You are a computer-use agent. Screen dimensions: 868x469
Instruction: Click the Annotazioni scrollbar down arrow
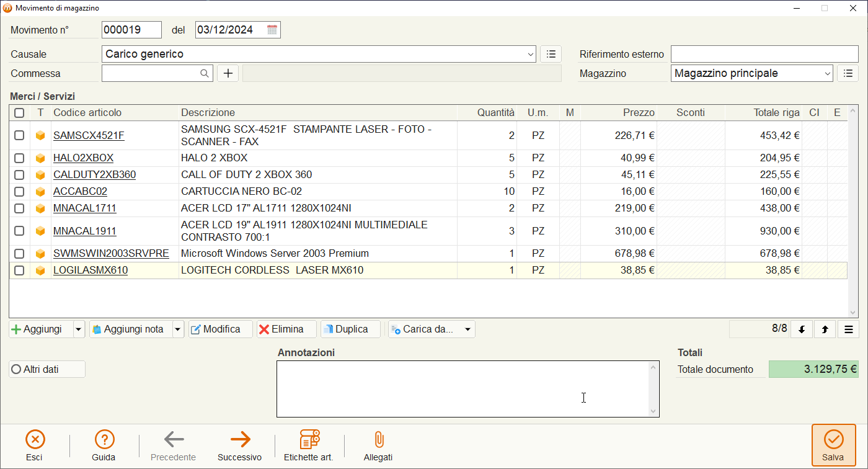[653, 411]
